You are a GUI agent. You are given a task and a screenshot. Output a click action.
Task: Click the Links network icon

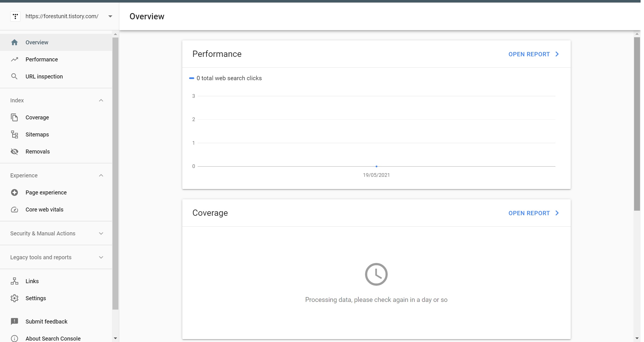(14, 281)
